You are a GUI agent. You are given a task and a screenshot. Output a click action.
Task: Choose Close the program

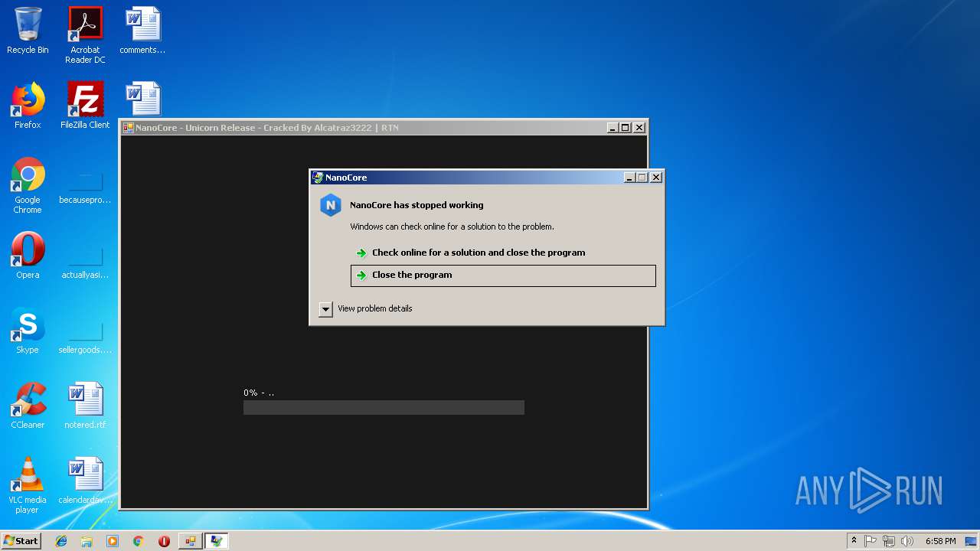(x=503, y=275)
